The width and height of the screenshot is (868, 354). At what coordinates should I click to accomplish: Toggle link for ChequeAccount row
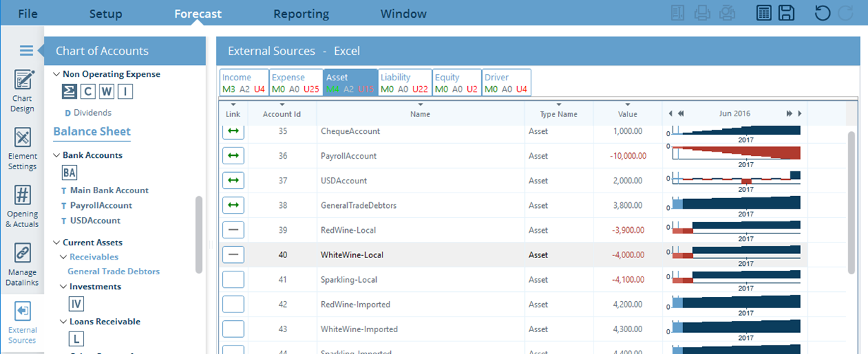[x=233, y=131]
